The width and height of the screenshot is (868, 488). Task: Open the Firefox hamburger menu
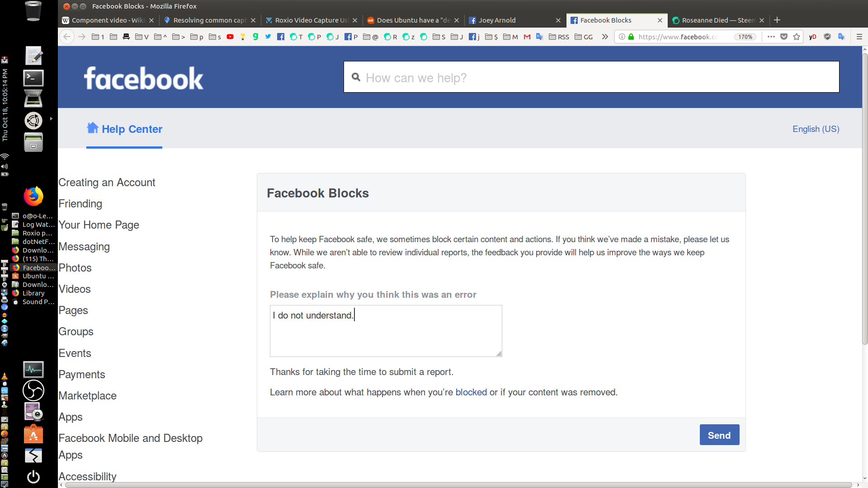coord(859,37)
